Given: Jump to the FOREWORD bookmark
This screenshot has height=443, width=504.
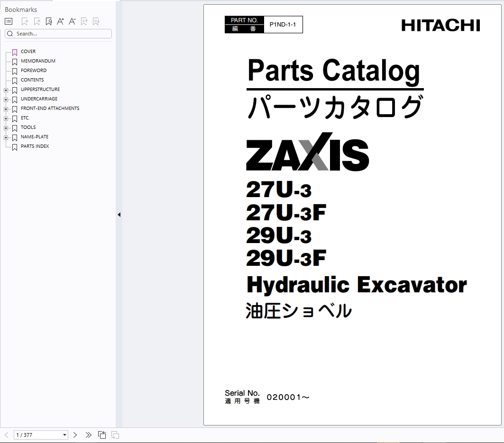Looking at the screenshot, I should pyautogui.click(x=34, y=70).
